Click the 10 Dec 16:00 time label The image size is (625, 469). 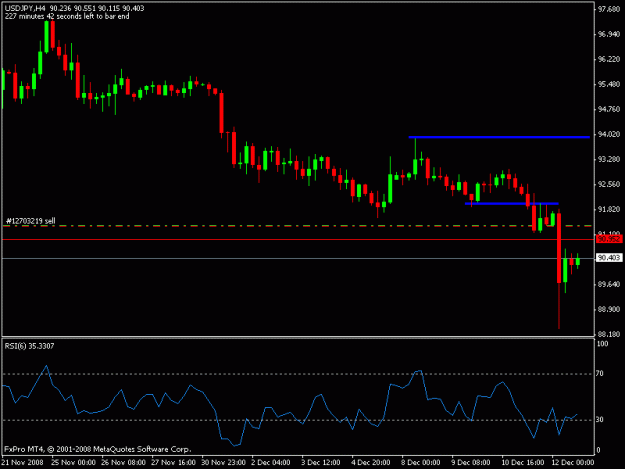[523, 462]
